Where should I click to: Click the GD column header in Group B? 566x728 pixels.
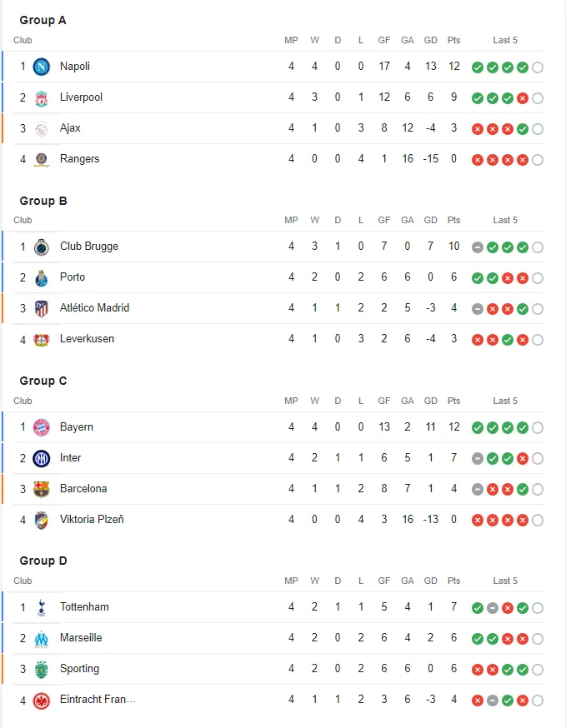430,220
